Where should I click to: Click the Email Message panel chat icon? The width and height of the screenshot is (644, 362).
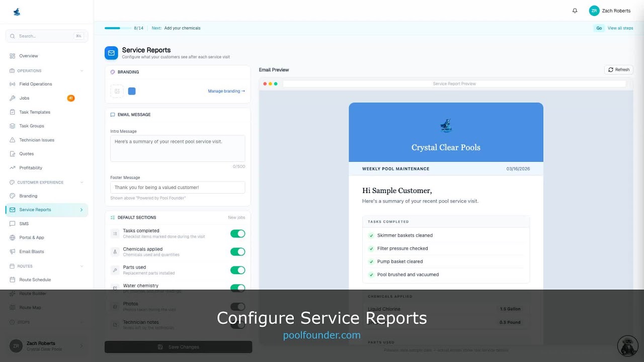point(113,115)
